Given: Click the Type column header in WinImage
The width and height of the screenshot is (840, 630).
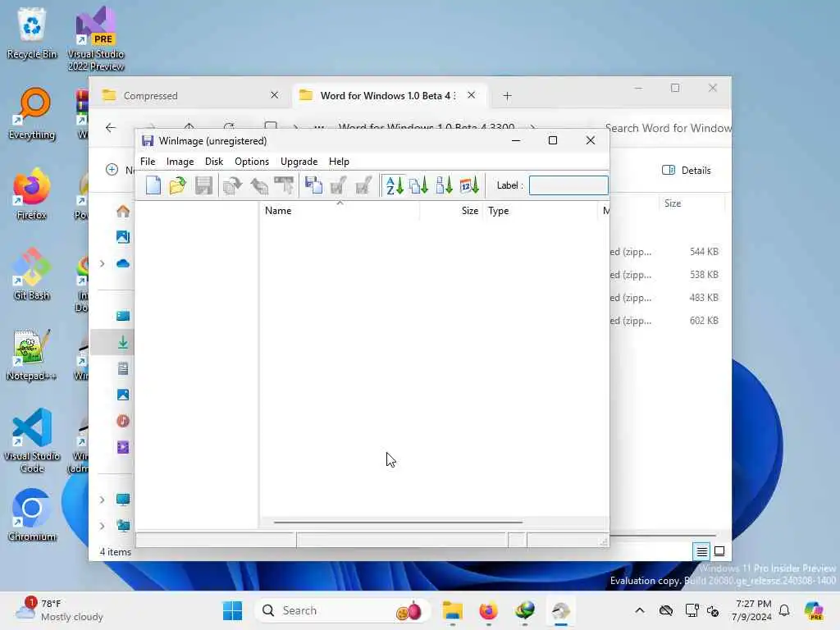Looking at the screenshot, I should point(540,211).
